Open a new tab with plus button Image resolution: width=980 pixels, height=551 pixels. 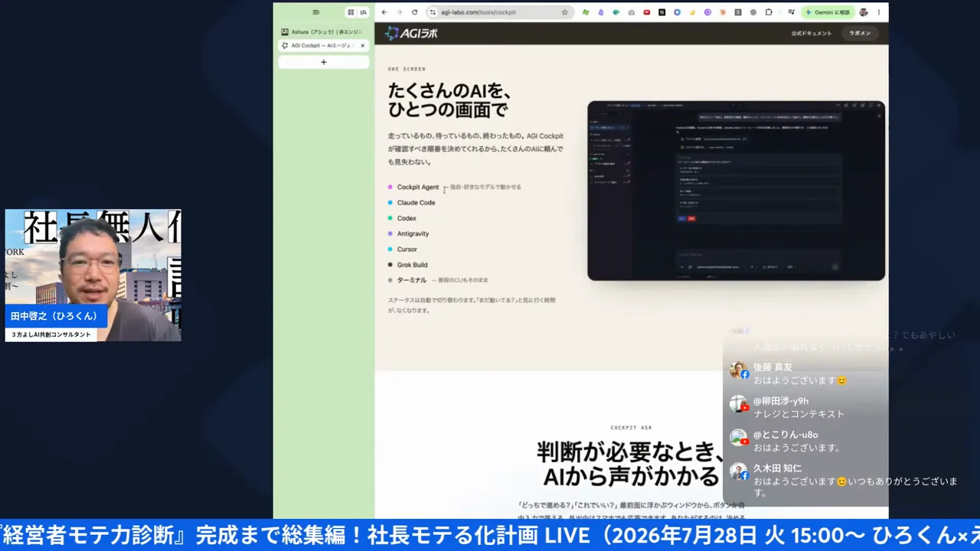coord(323,62)
